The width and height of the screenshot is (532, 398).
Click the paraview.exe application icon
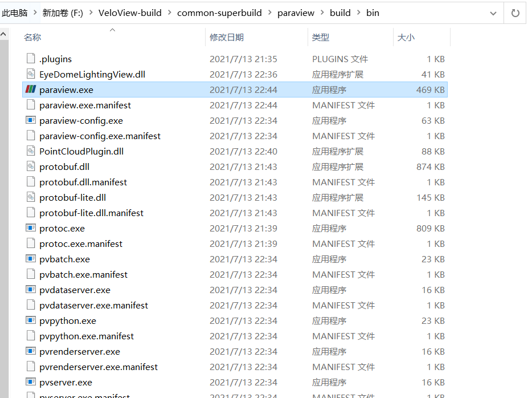31,90
